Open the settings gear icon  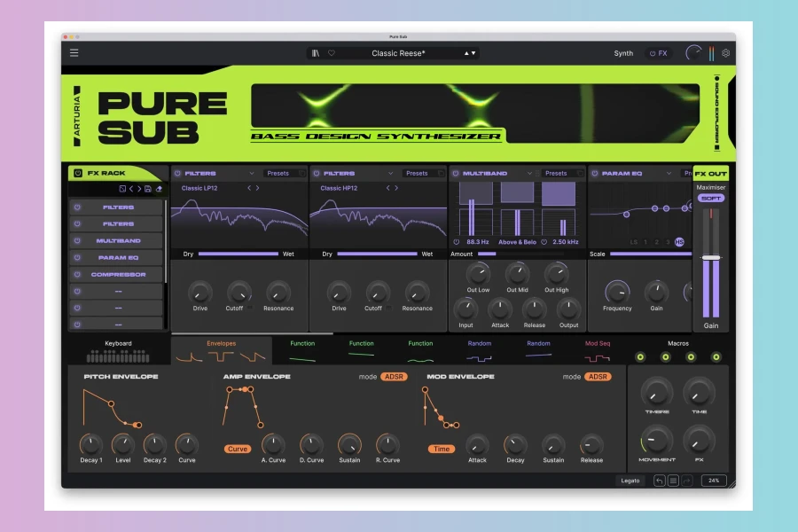click(725, 53)
